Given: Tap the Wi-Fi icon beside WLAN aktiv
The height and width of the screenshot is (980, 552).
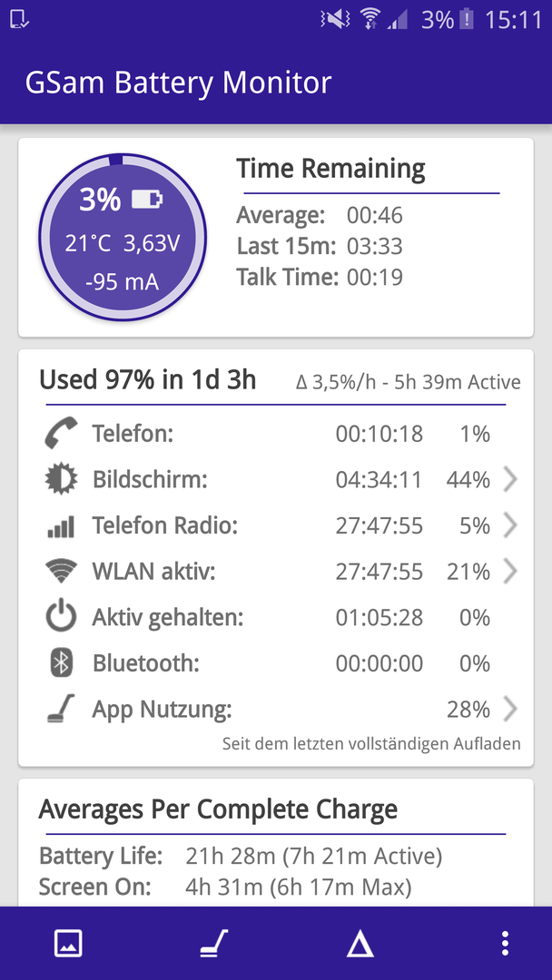Looking at the screenshot, I should pyautogui.click(x=61, y=572).
